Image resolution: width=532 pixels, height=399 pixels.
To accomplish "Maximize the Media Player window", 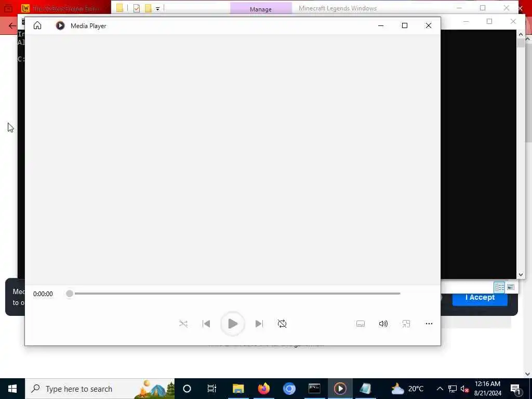I will (404, 25).
